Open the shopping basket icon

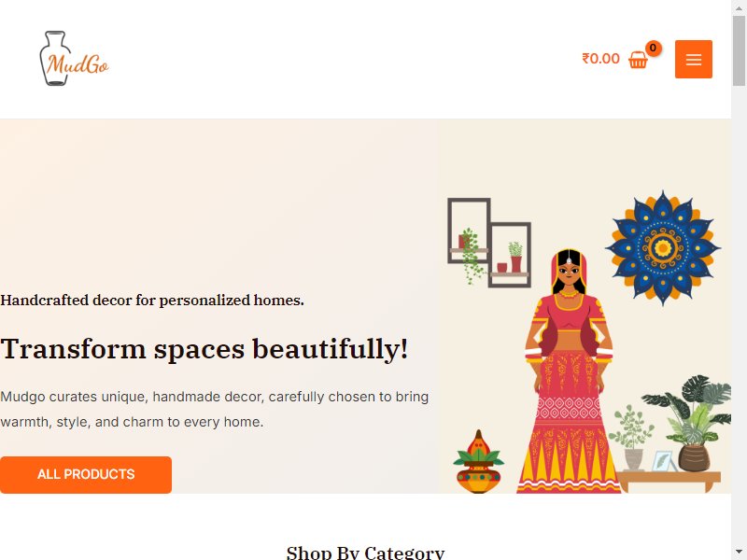tap(638, 60)
